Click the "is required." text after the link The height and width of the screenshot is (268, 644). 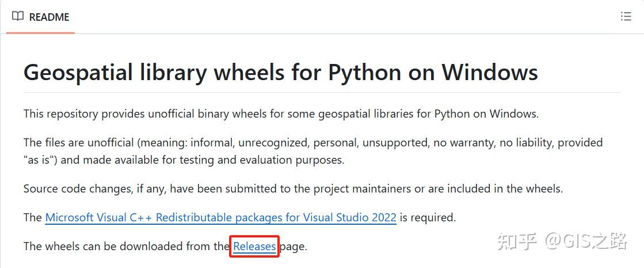pos(428,218)
